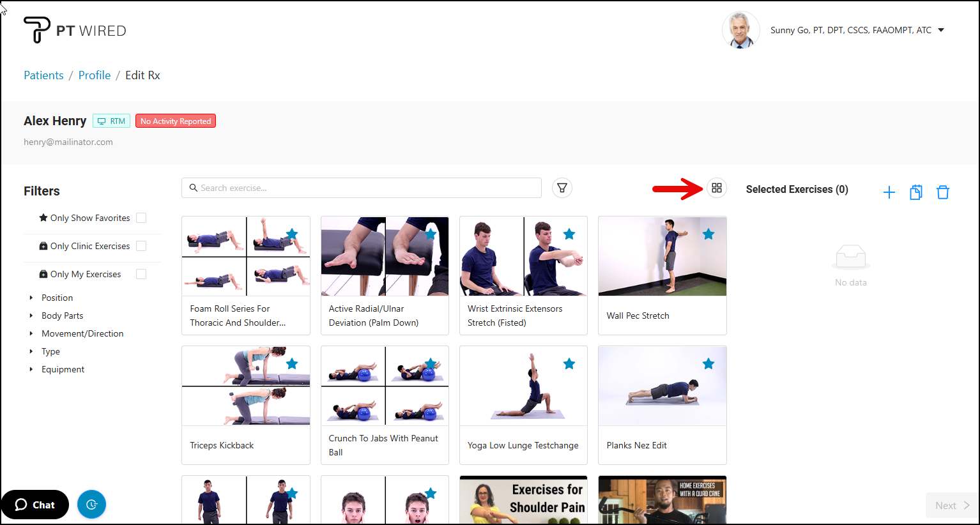Add new exercise with plus icon
This screenshot has width=980, height=525.
[889, 192]
